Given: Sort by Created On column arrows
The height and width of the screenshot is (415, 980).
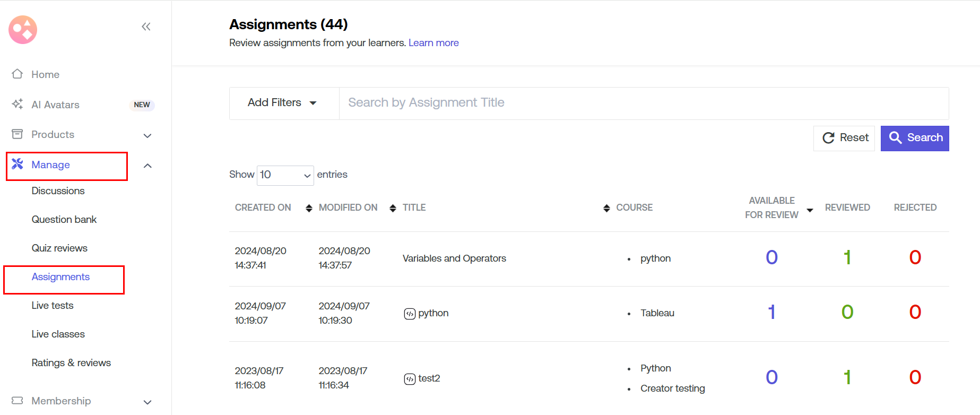Looking at the screenshot, I should click(309, 208).
